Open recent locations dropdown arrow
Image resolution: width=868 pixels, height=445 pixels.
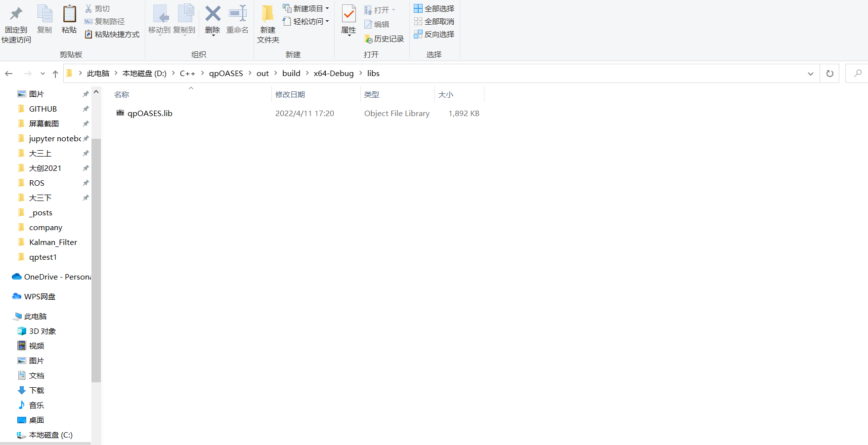[x=43, y=74]
